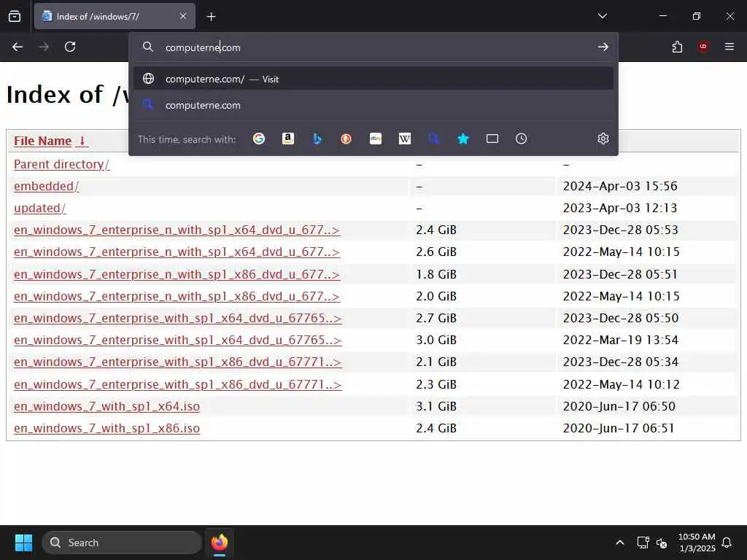Click the date '2023-Apr-03 12:13'
Screen dimensions: 747x560
click(x=620, y=208)
